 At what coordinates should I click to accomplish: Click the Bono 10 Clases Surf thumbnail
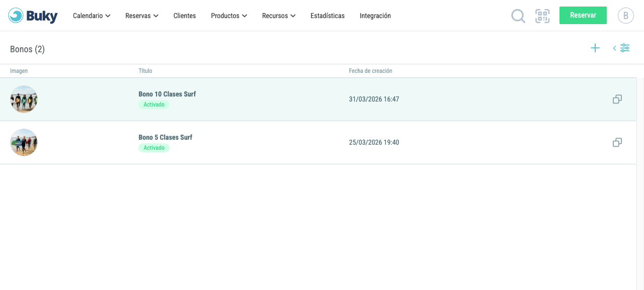pyautogui.click(x=24, y=99)
